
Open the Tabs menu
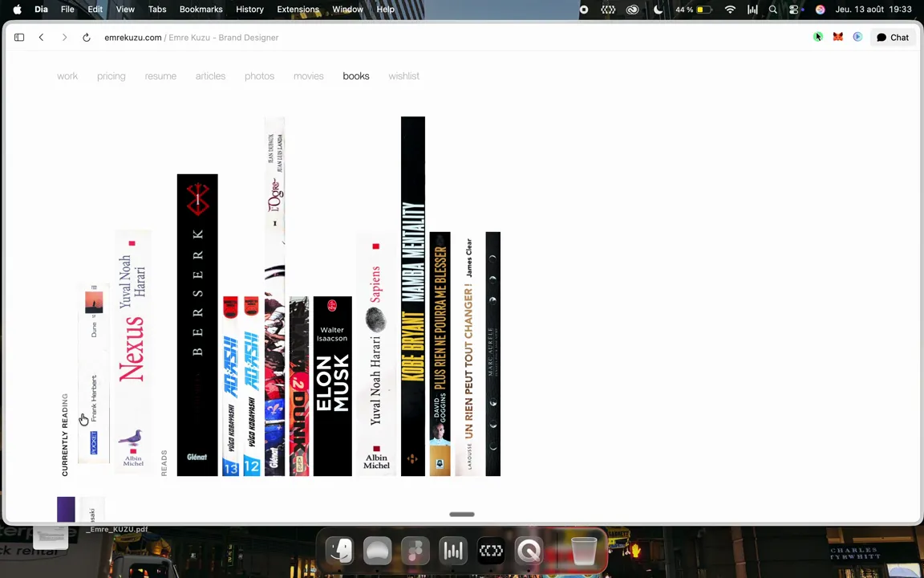point(156,10)
